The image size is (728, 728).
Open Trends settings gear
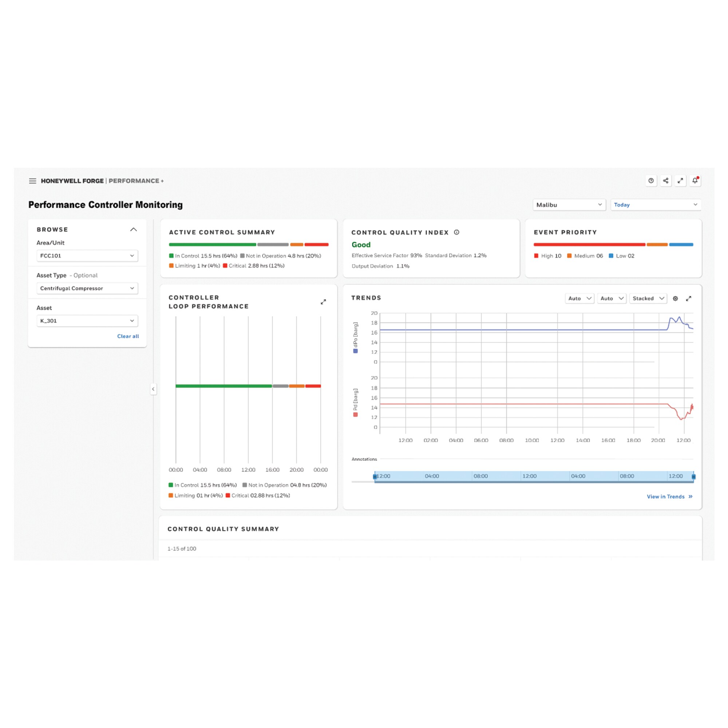[x=675, y=298]
